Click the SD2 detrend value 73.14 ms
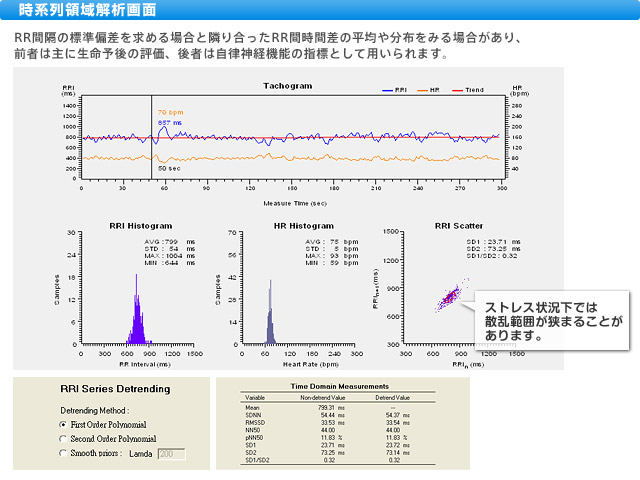 (x=398, y=453)
